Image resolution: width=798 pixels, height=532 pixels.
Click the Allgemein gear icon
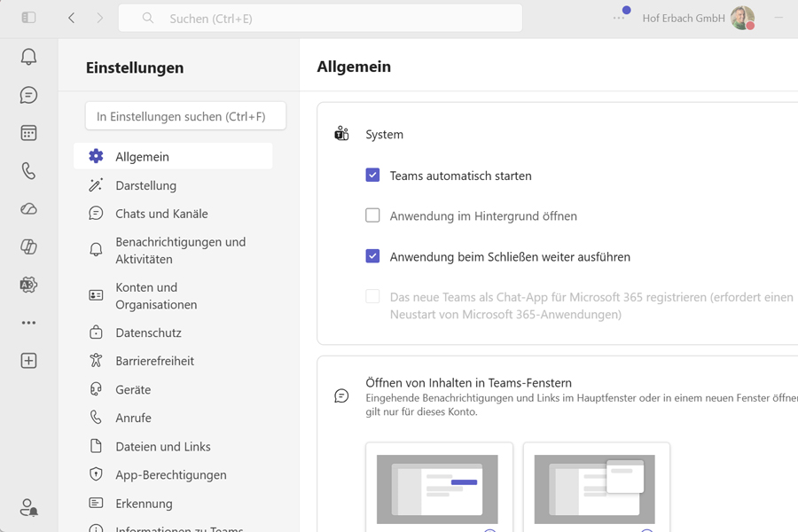coord(96,156)
